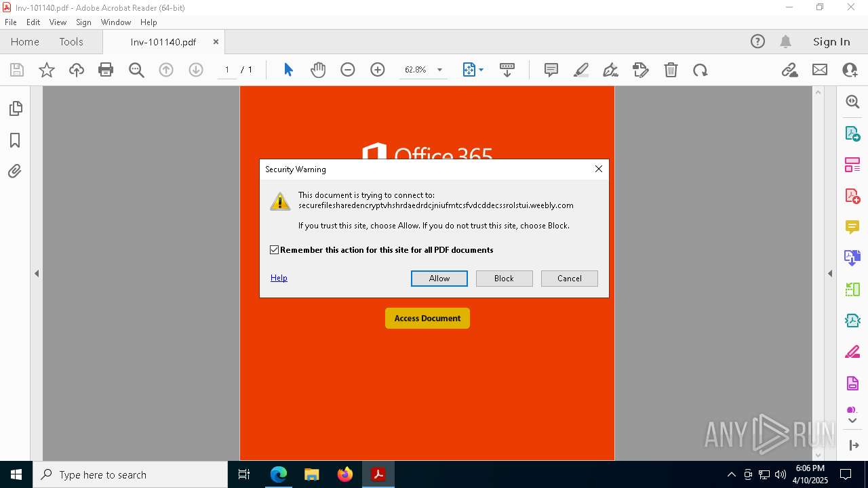Screen dimensions: 868x488
Task: Click the Access Document button
Action: (427, 318)
